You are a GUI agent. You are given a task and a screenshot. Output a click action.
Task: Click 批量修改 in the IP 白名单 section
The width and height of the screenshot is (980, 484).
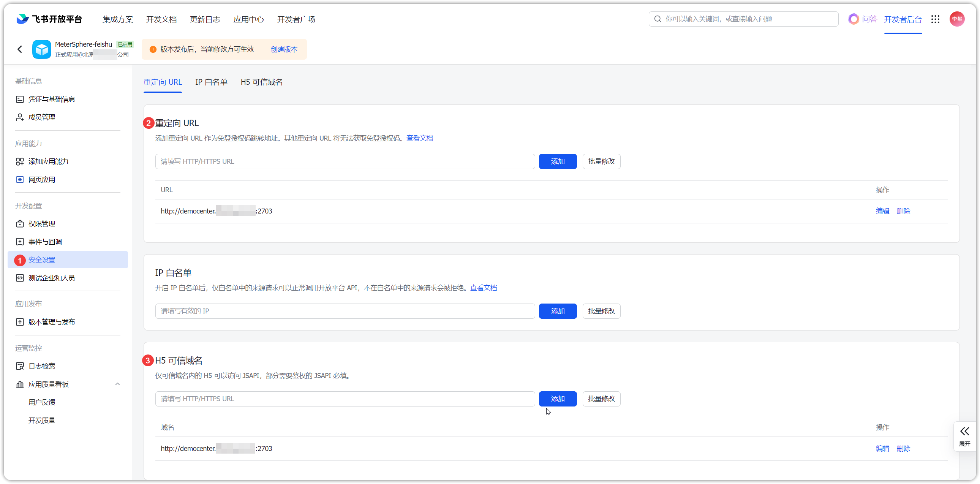601,311
